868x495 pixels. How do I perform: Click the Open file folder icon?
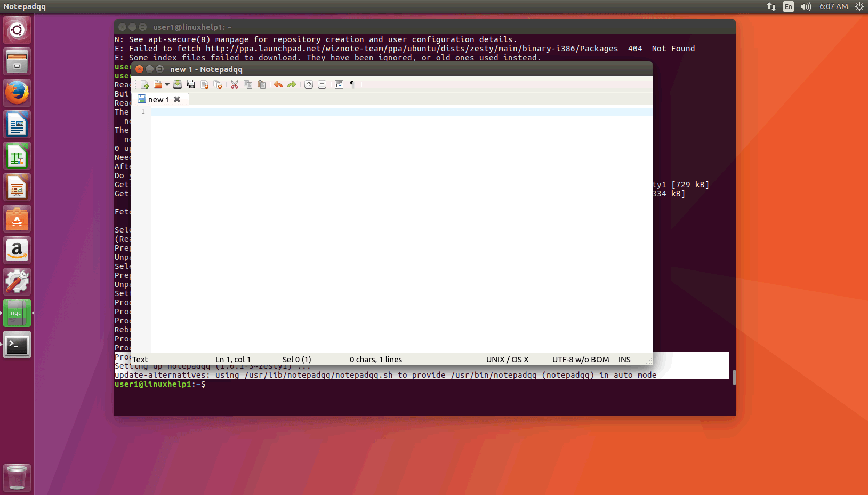(158, 84)
